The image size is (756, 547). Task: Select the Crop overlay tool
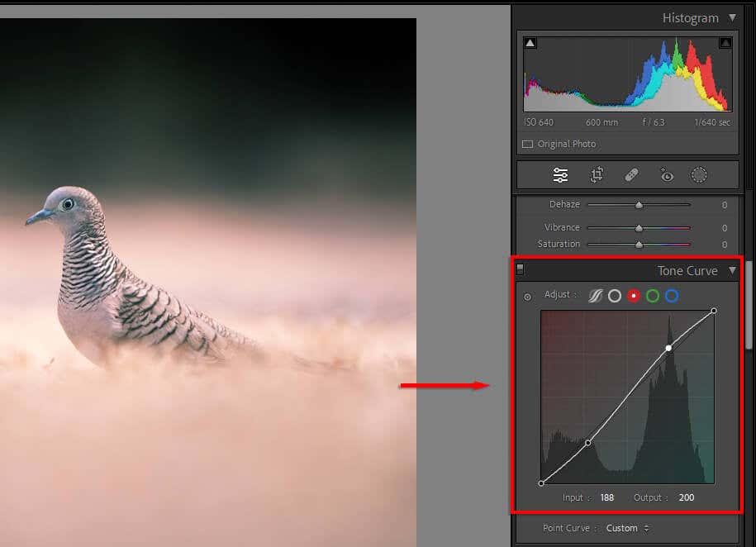click(x=597, y=175)
